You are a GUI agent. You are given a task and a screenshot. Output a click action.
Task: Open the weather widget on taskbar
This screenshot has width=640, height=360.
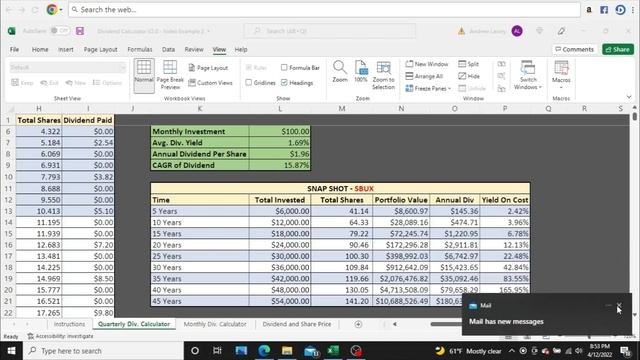click(x=468, y=351)
